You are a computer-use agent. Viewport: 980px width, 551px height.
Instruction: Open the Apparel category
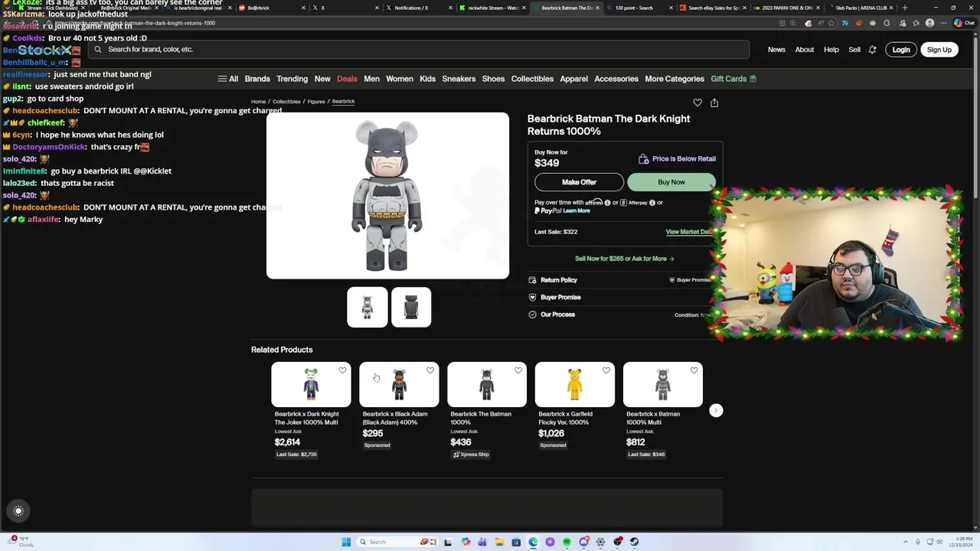coord(573,79)
